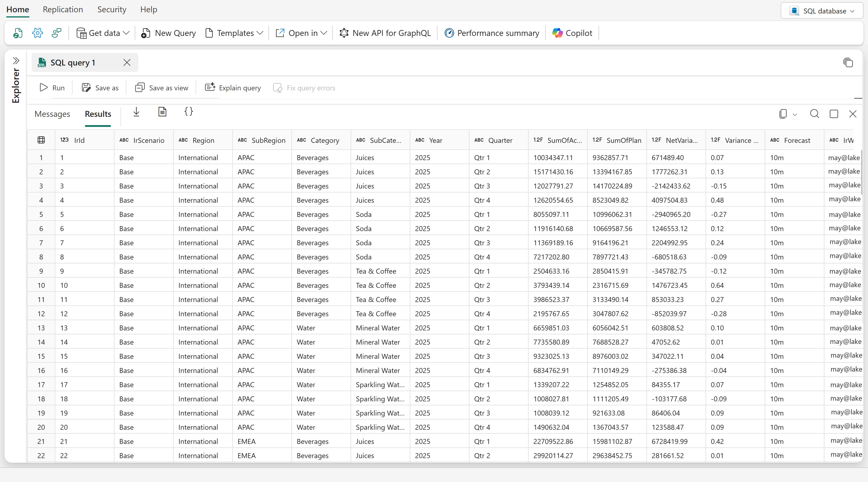Click the curly braces JSON icon
Image resolution: width=868 pixels, height=482 pixels.
click(189, 111)
